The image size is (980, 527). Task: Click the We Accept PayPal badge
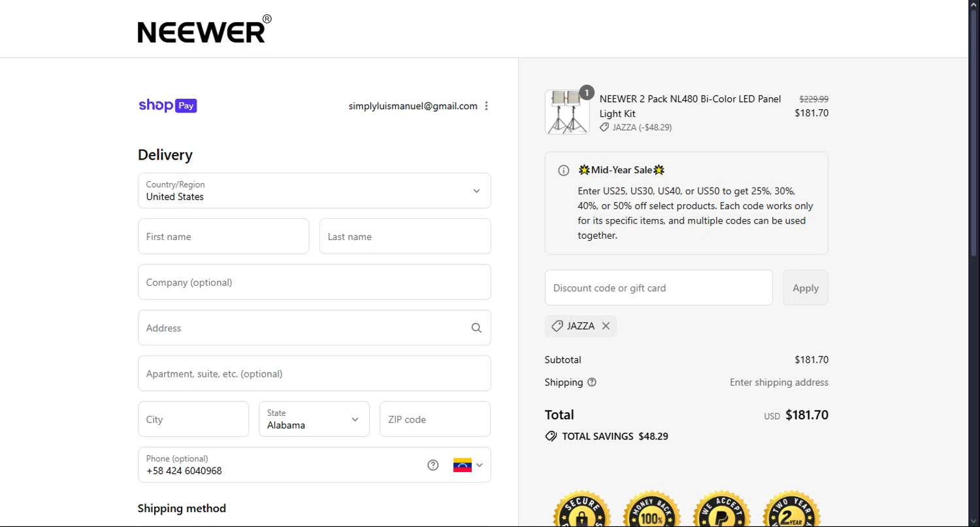(x=722, y=509)
